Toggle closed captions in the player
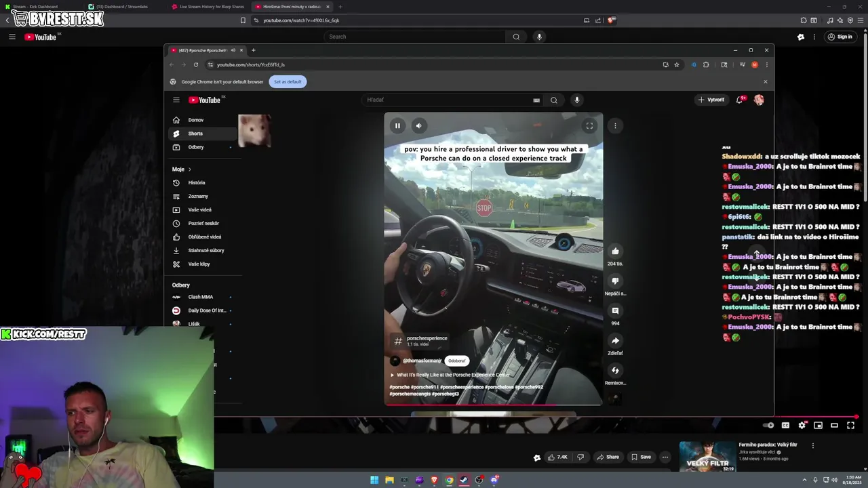 785,426
